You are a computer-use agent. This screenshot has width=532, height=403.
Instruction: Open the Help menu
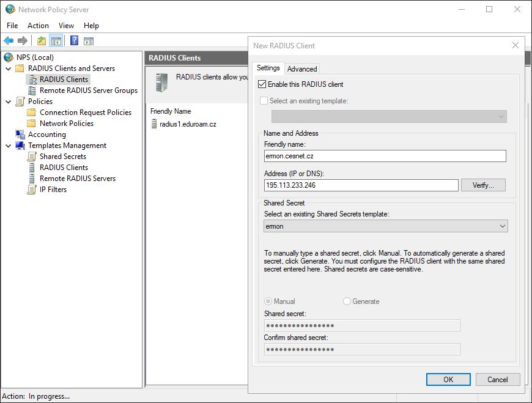pos(91,26)
